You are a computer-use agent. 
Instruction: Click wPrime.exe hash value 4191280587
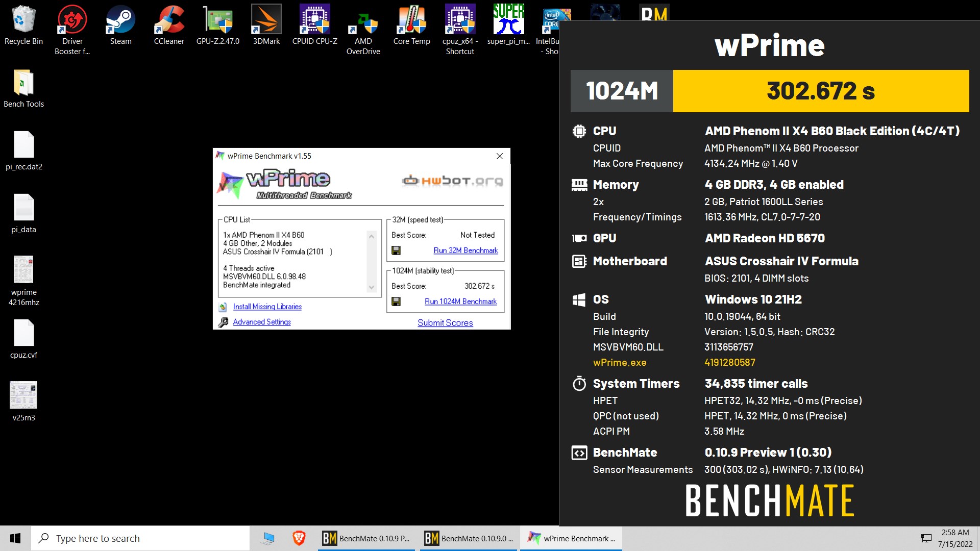(x=730, y=362)
